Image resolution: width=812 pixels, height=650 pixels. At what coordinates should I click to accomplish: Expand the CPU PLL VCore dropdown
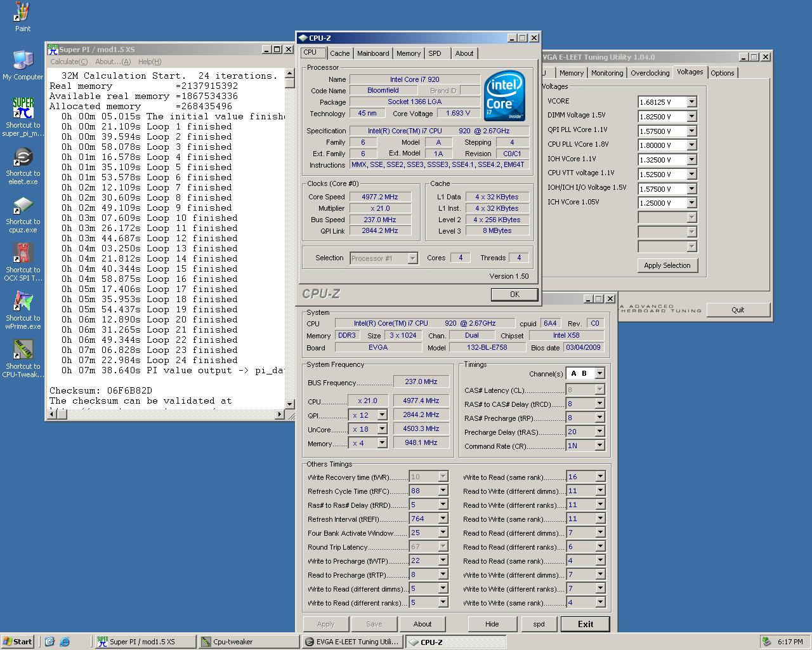691,145
